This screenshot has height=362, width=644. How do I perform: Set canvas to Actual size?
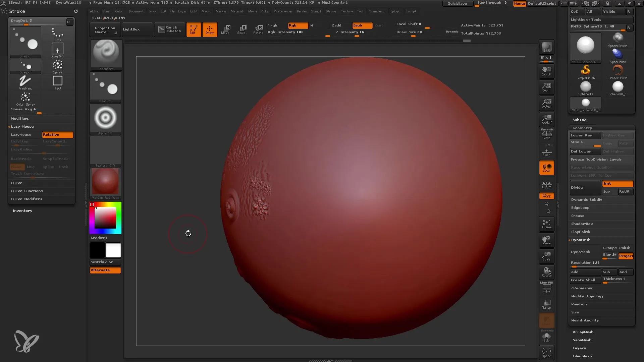[546, 103]
